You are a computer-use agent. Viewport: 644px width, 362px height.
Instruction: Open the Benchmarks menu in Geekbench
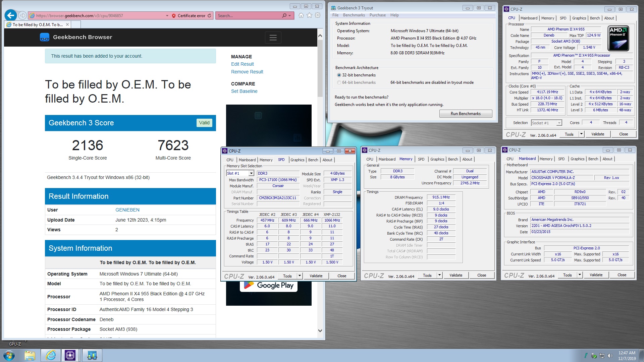point(354,15)
